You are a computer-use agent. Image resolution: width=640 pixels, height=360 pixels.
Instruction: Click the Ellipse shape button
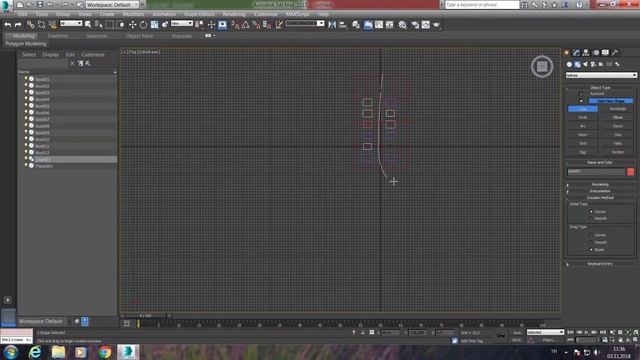[618, 118]
